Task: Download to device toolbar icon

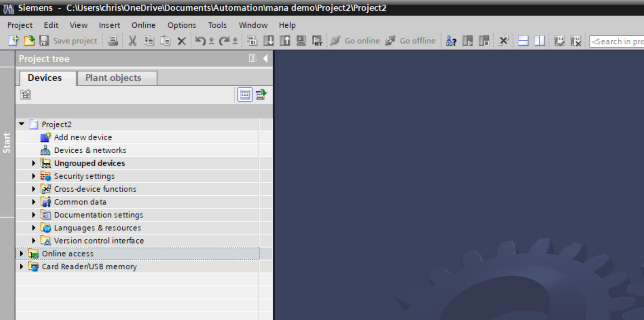Action: (x=269, y=41)
